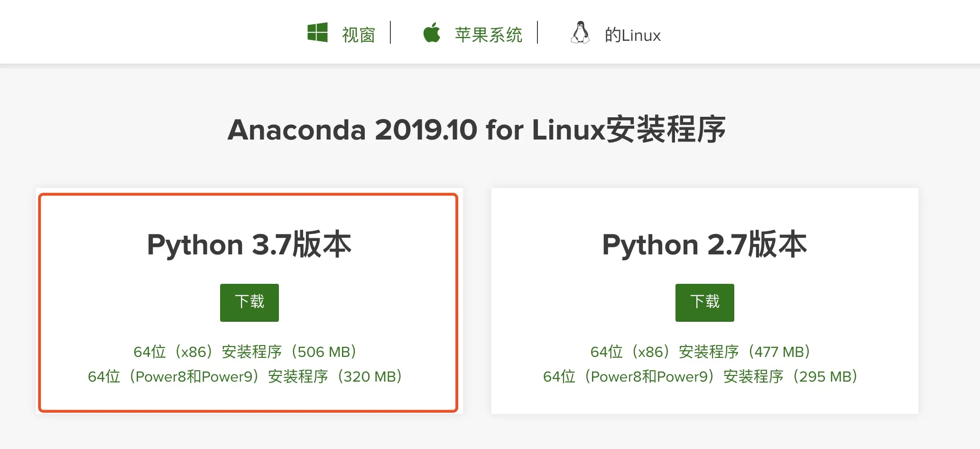Screen dimensions: 980x449
Task: Click the Python 3.7版本 heading
Action: (x=249, y=244)
